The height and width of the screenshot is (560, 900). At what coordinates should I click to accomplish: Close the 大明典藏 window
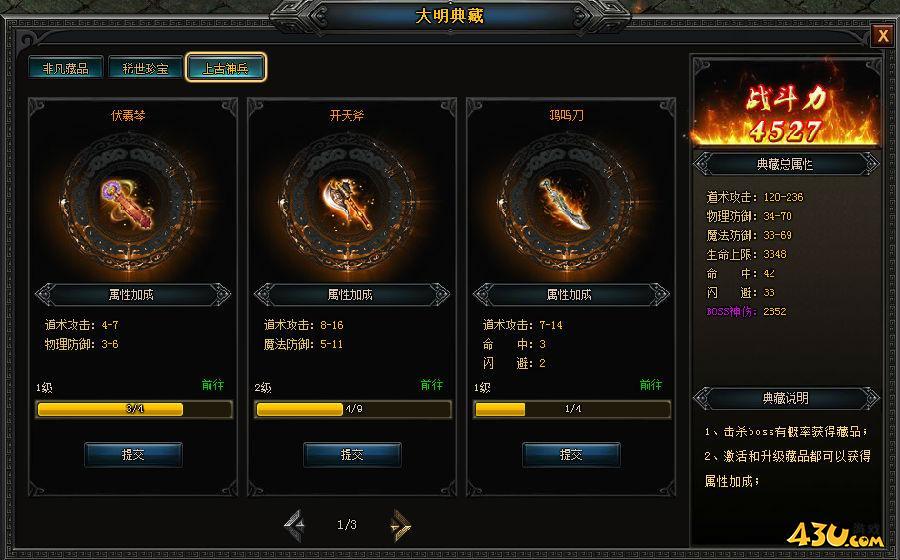883,36
